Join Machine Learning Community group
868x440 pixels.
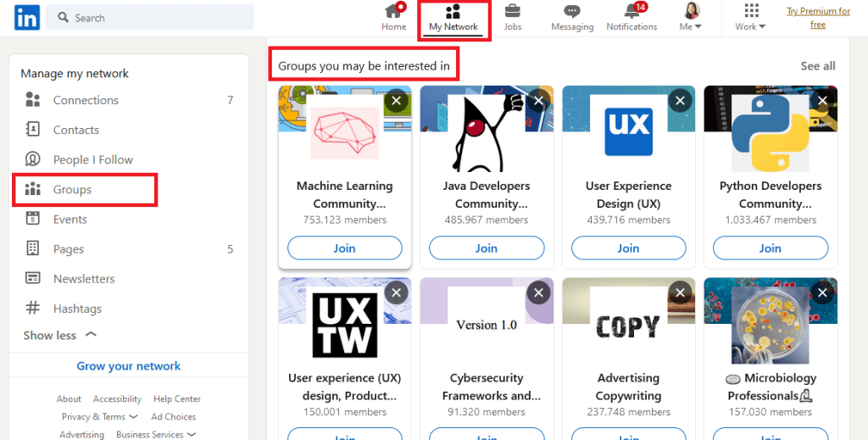click(344, 248)
